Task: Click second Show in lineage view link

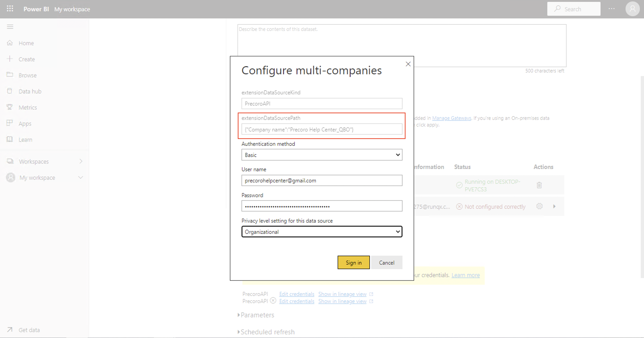Action: click(x=342, y=301)
